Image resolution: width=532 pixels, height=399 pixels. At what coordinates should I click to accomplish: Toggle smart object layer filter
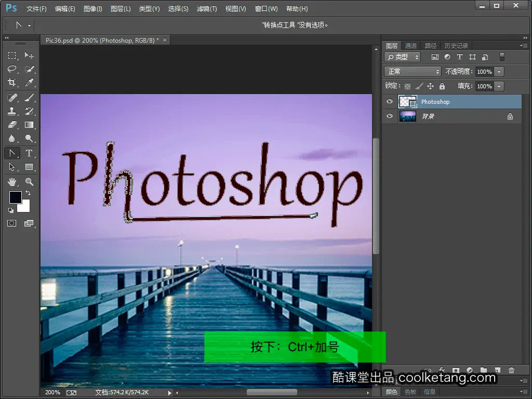click(485, 57)
